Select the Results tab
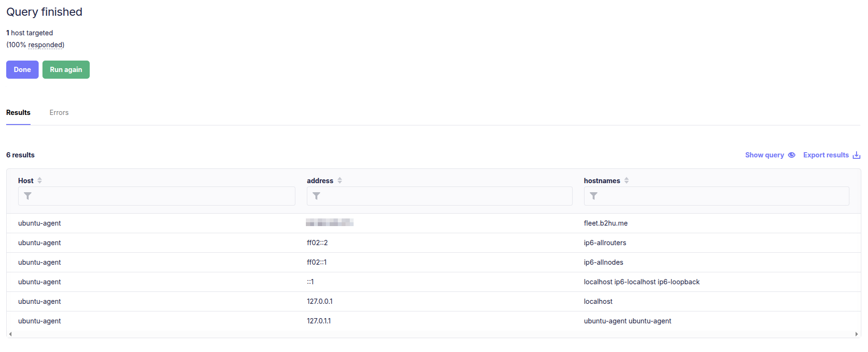The width and height of the screenshot is (868, 352). (x=18, y=113)
